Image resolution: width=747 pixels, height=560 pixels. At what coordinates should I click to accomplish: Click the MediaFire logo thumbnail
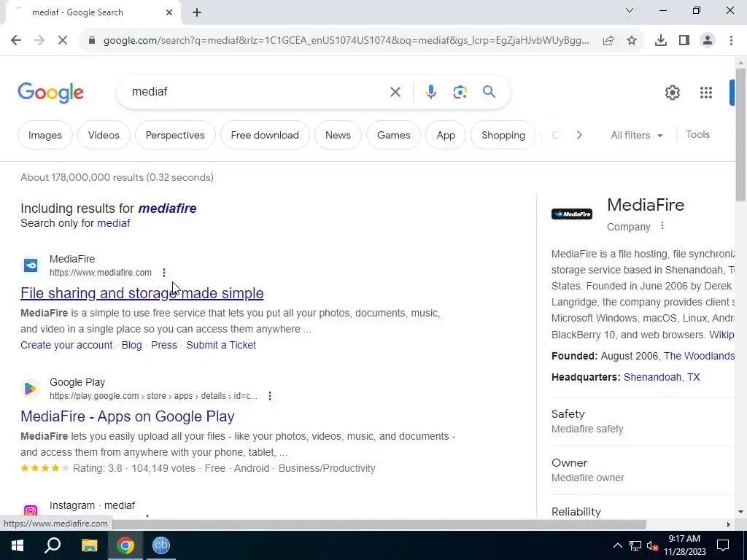pos(572,214)
